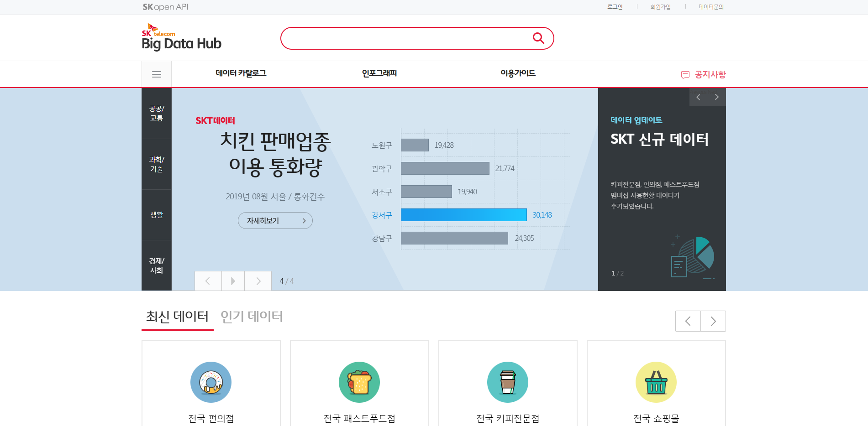
Task: Click the 2019년 08월 서울 / 통화건수 subtitle
Action: 275,197
